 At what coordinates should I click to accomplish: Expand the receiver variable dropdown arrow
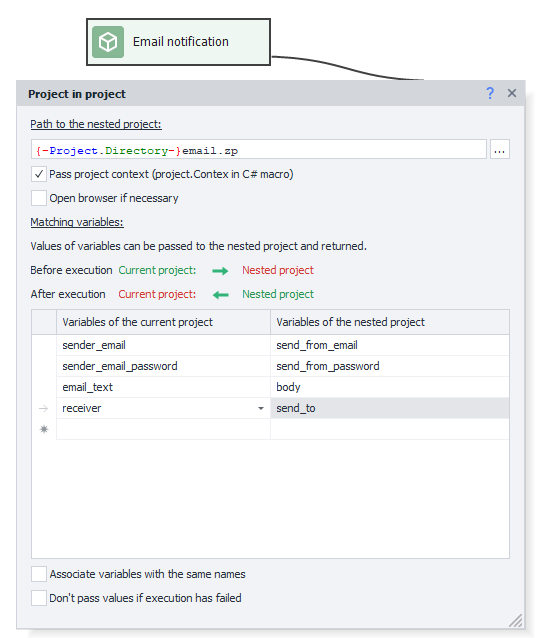(261, 408)
